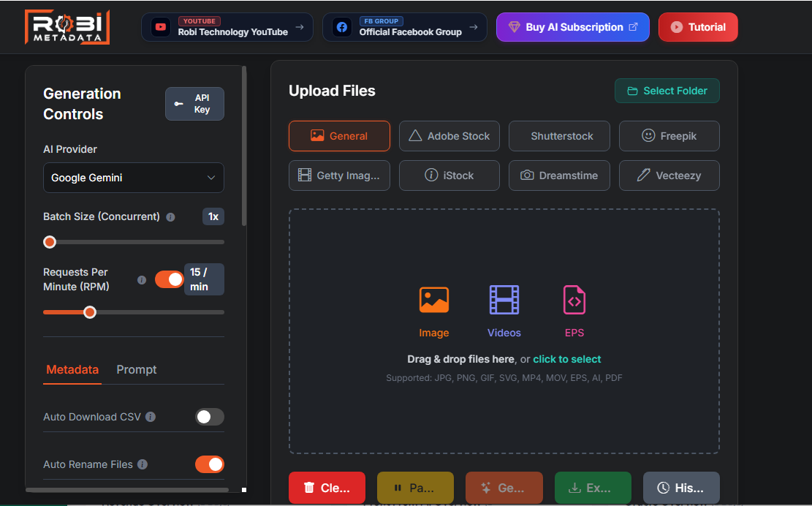Toggle the Requests Per Minute switch
The width and height of the screenshot is (812, 506).
click(x=169, y=279)
